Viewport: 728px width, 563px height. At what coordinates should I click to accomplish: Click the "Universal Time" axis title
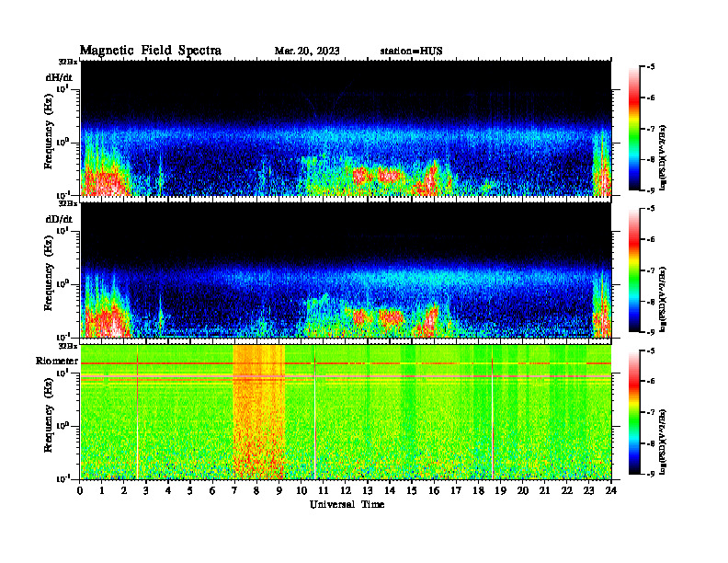coord(347,504)
